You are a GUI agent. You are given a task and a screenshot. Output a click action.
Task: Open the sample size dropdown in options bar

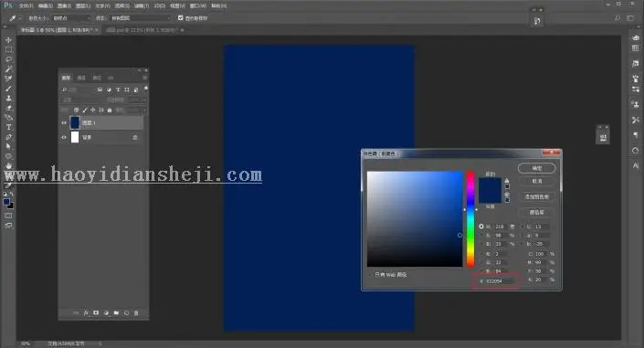coord(71,18)
